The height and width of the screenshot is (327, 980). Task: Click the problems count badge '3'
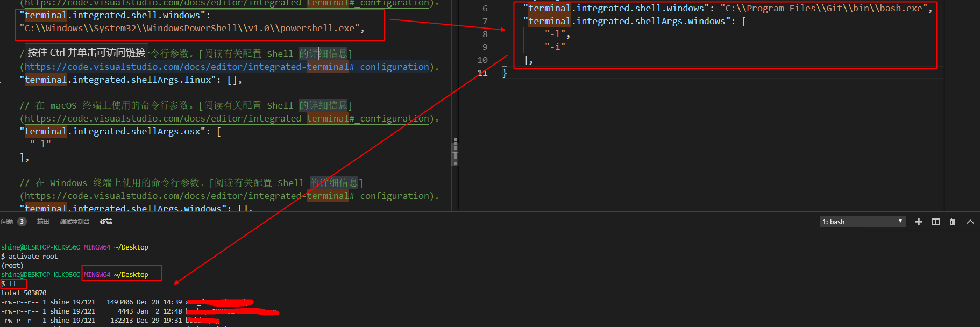pyautogui.click(x=22, y=222)
